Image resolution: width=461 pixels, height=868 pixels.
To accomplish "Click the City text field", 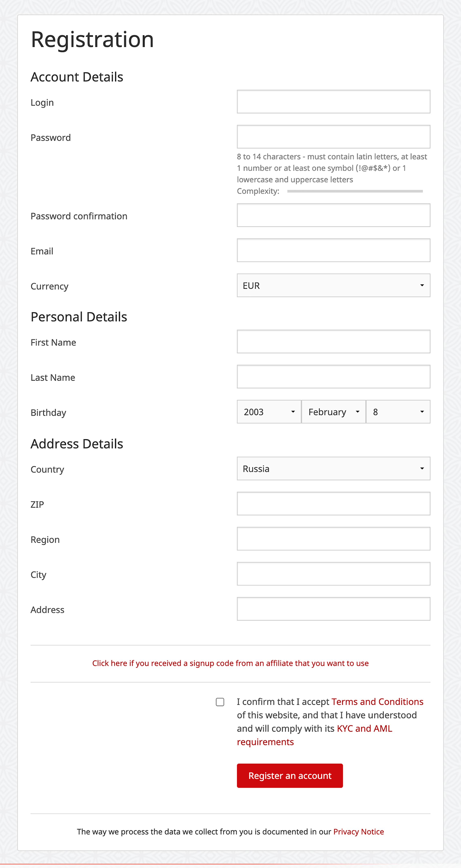I will 333,573.
